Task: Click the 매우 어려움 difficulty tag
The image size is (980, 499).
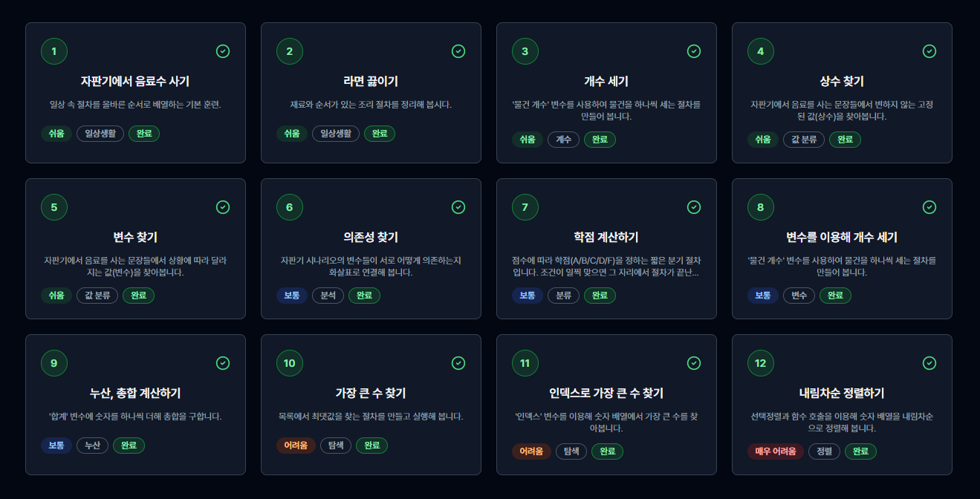Action: (x=775, y=451)
